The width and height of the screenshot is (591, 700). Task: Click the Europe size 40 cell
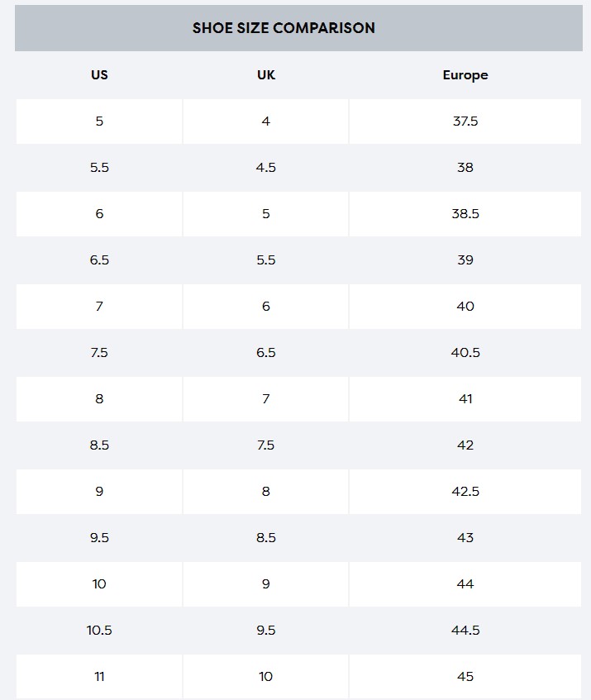[x=465, y=307]
